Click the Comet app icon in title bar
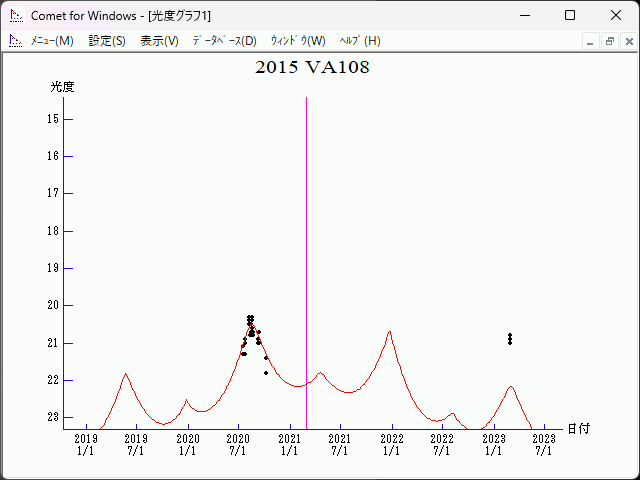The image size is (640, 480). click(x=15, y=16)
